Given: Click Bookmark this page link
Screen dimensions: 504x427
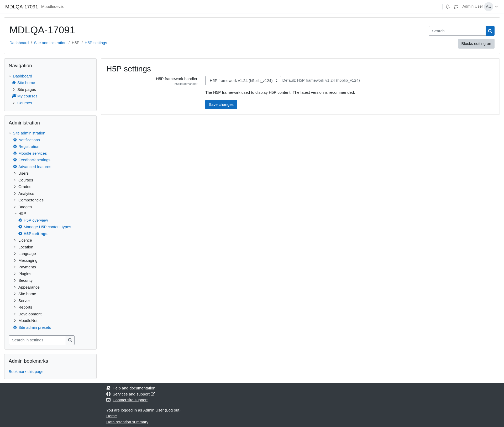Looking at the screenshot, I should click(26, 372).
